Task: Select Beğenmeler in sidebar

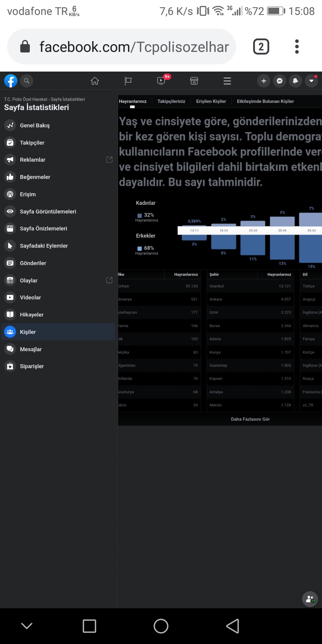Action: (58, 177)
